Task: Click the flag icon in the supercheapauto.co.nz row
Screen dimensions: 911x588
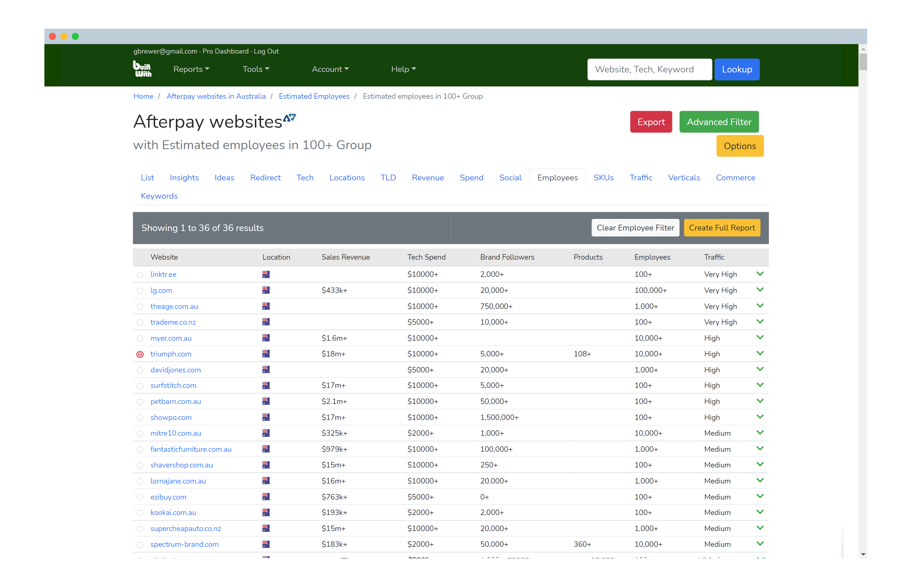Action: click(266, 528)
